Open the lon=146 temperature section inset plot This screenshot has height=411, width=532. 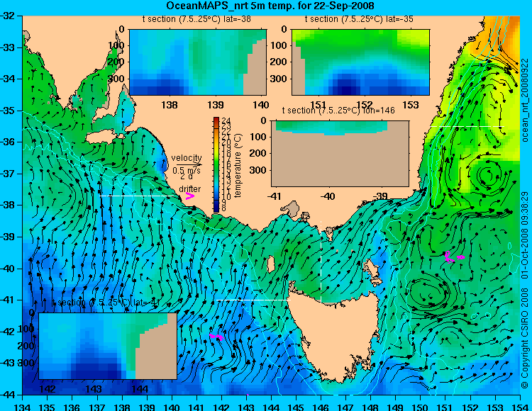[x=340, y=153]
